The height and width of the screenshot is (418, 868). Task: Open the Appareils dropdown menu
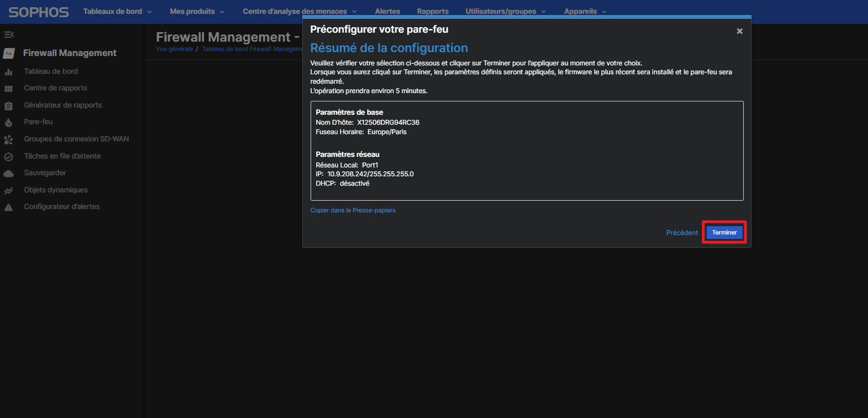586,11
